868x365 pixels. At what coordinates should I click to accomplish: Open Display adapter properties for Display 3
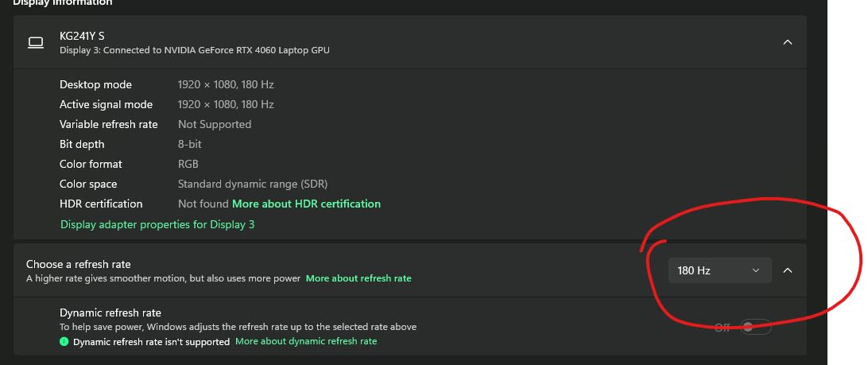click(157, 224)
